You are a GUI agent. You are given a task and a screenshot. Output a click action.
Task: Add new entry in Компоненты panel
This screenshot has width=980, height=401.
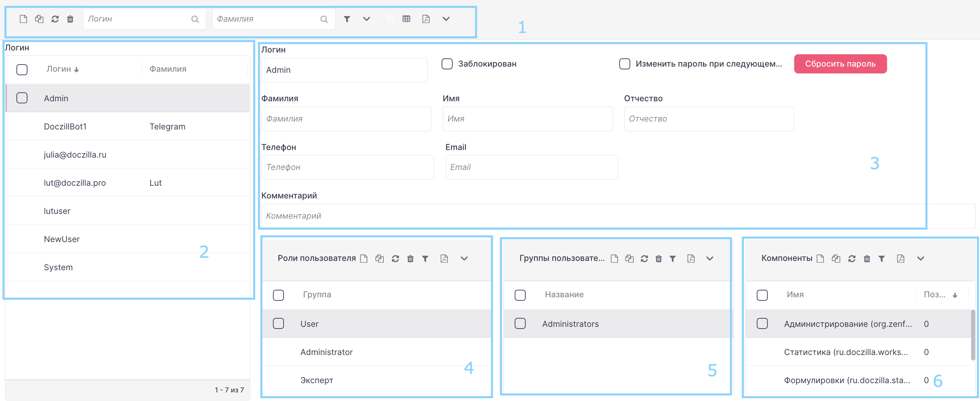pos(821,259)
